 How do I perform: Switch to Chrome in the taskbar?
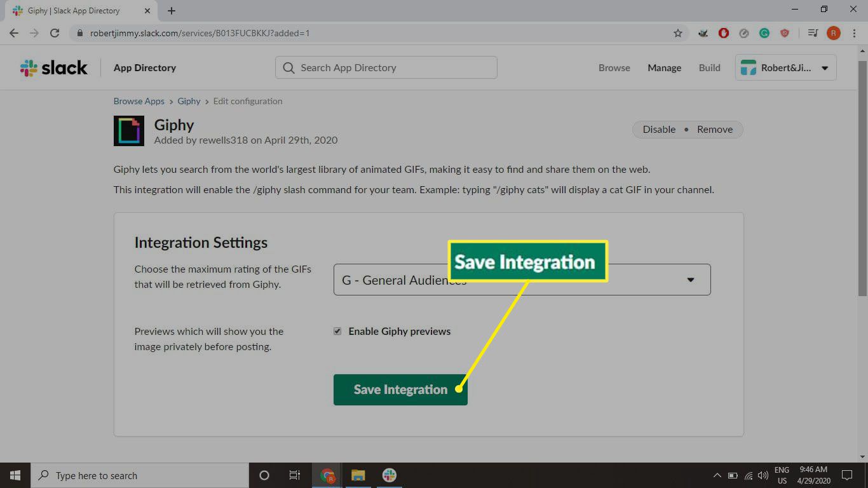click(x=328, y=475)
